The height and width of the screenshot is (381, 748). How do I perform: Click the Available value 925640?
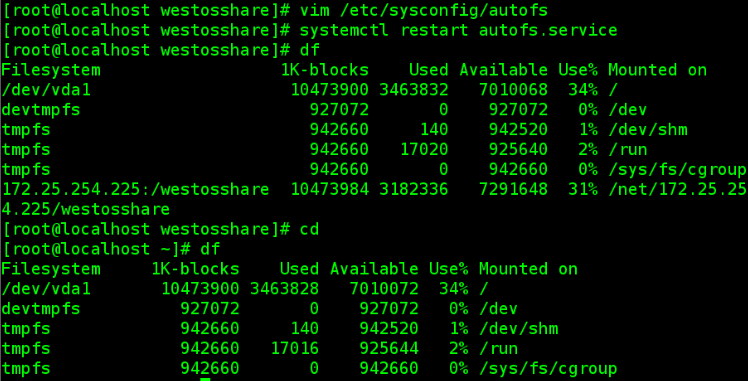(518, 150)
